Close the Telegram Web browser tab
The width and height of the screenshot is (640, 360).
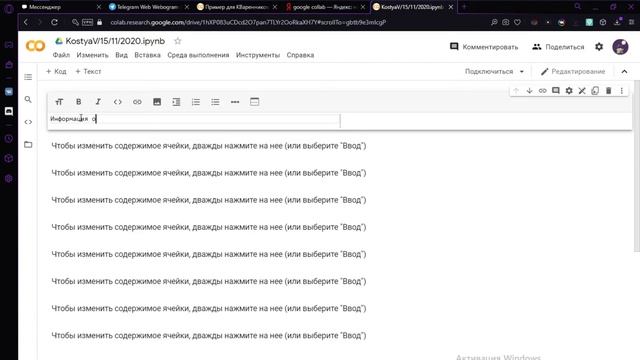click(x=187, y=7)
